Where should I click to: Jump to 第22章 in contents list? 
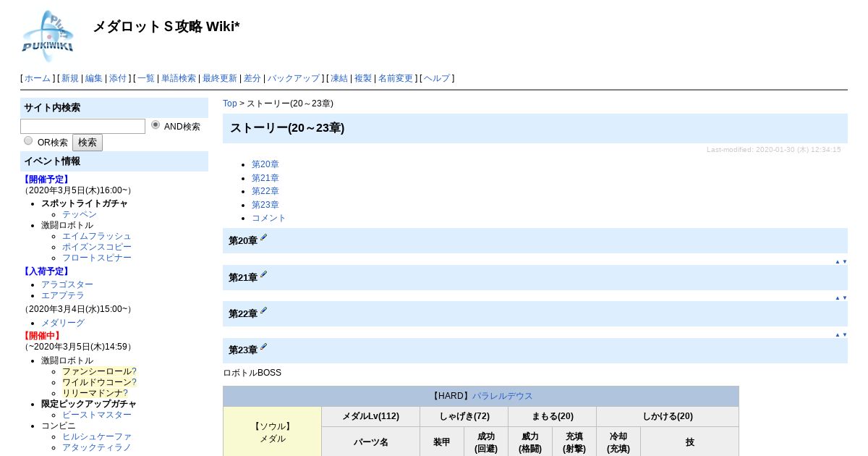click(x=265, y=191)
